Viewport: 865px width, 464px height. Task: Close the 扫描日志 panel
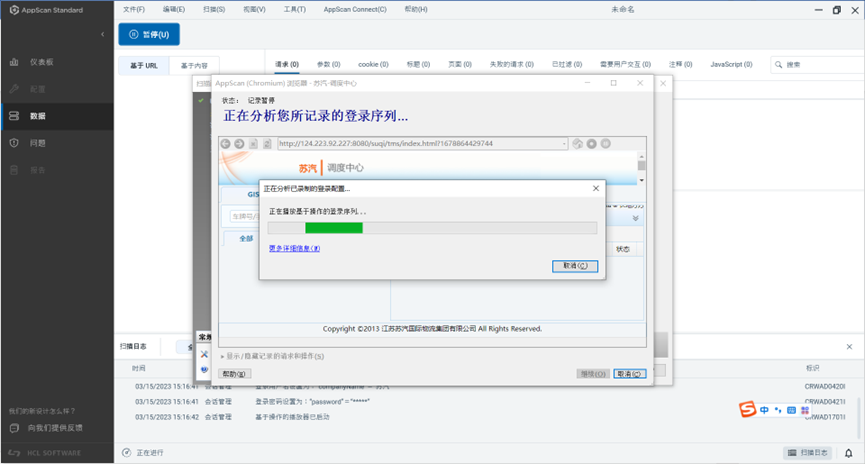click(x=850, y=346)
